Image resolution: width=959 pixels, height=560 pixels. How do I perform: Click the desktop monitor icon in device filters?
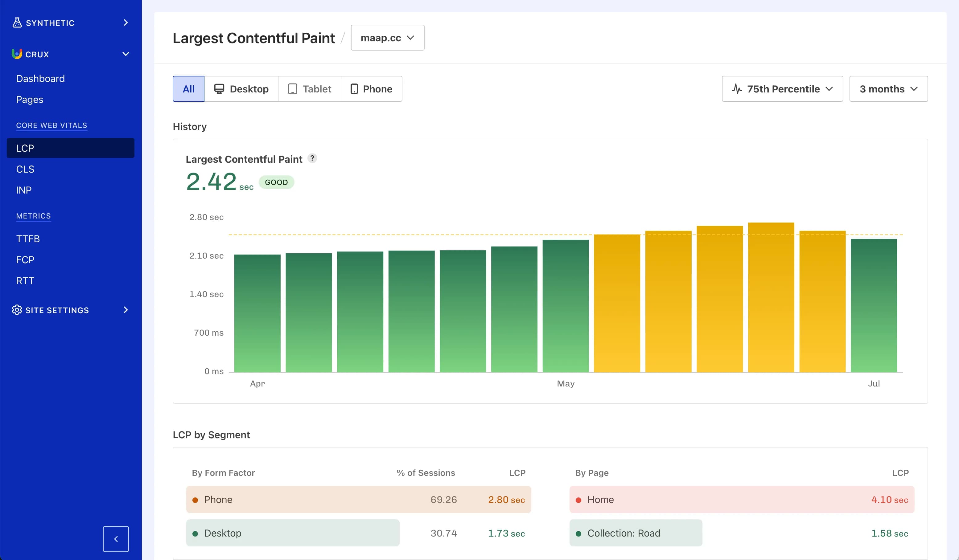220,89
